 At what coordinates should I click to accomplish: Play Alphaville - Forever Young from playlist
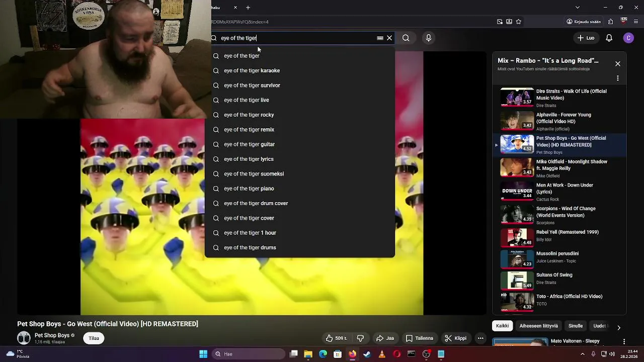point(559,122)
